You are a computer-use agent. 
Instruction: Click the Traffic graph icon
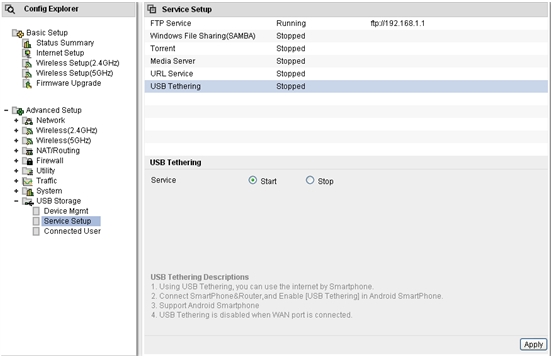[x=28, y=181]
